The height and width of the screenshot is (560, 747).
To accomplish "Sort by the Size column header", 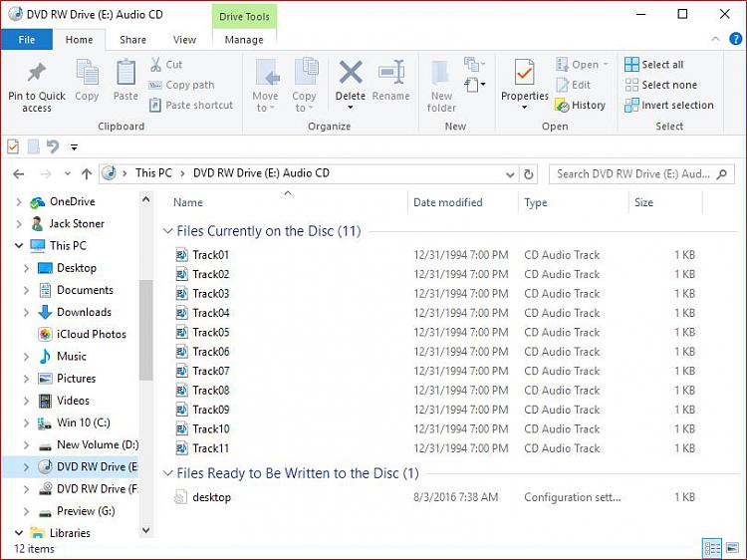I will tap(665, 202).
